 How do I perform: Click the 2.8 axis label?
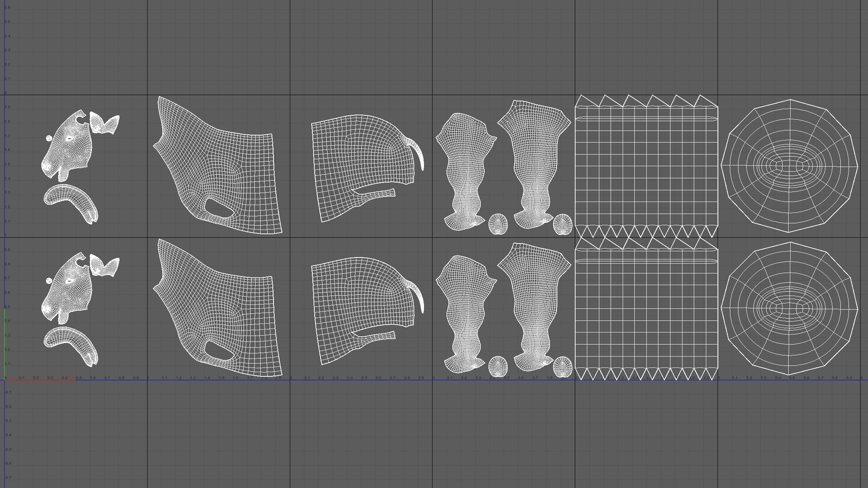[407, 378]
